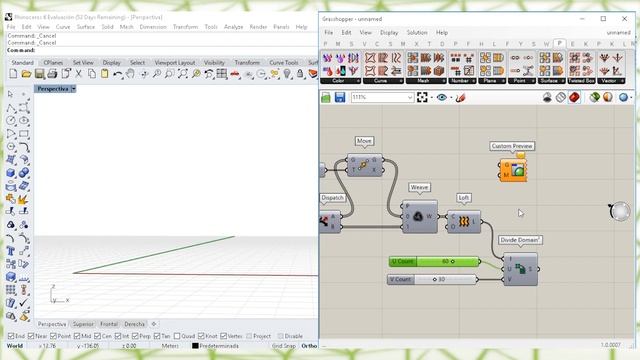
Task: Click the pointer select tool in sidebar
Action: pos(11,94)
